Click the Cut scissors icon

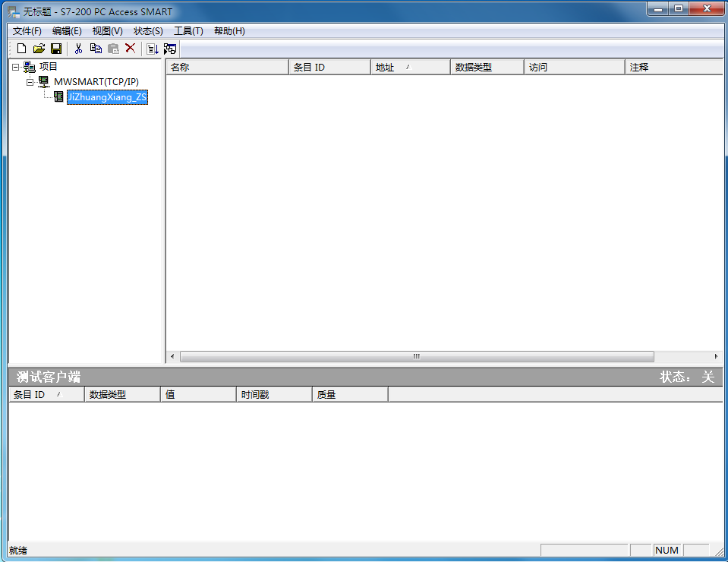coord(78,49)
